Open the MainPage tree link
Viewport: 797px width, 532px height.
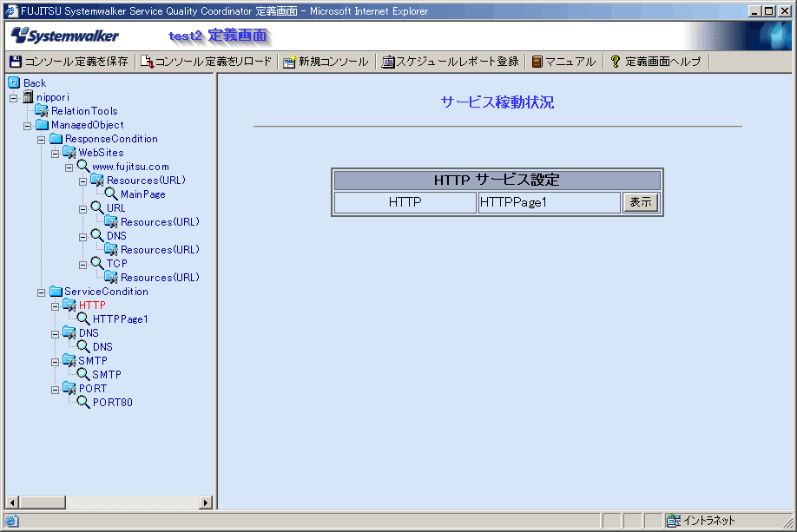tap(143, 194)
